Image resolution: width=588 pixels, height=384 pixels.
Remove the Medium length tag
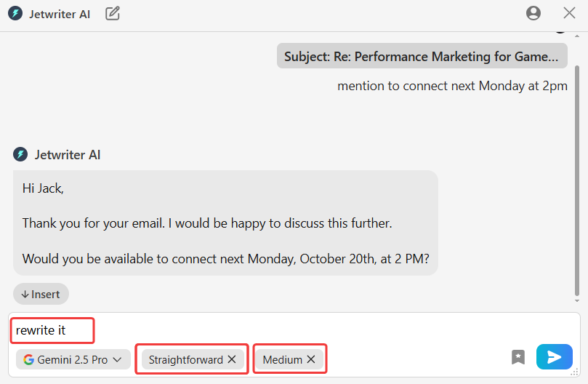311,359
